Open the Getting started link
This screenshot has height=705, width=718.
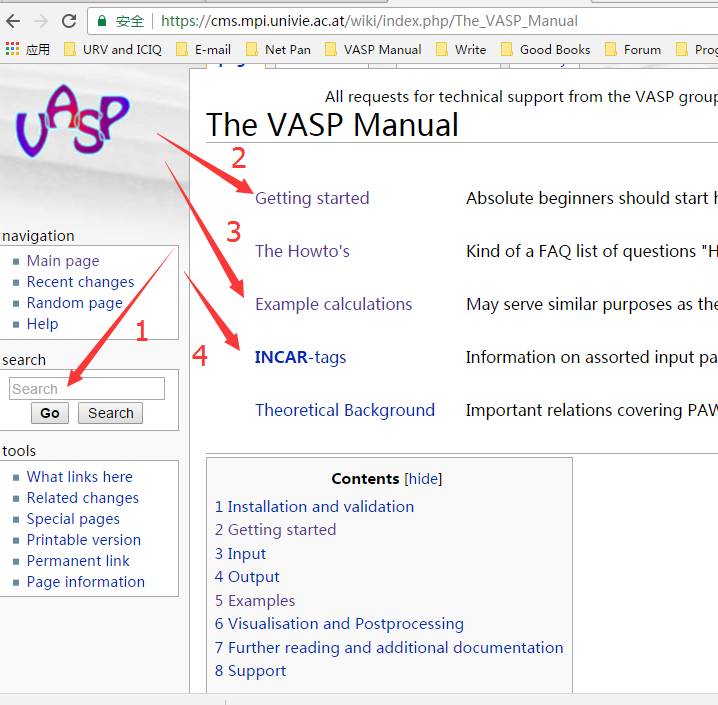tap(312, 198)
